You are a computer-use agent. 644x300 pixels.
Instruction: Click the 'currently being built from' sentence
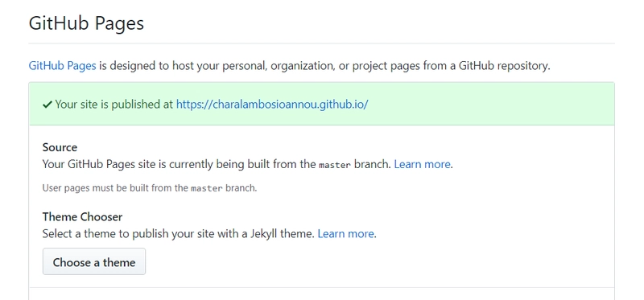click(x=248, y=164)
